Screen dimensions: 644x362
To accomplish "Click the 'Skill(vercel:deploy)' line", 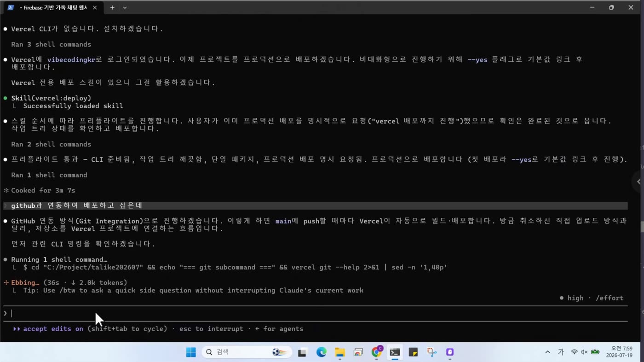I will pyautogui.click(x=51, y=98).
